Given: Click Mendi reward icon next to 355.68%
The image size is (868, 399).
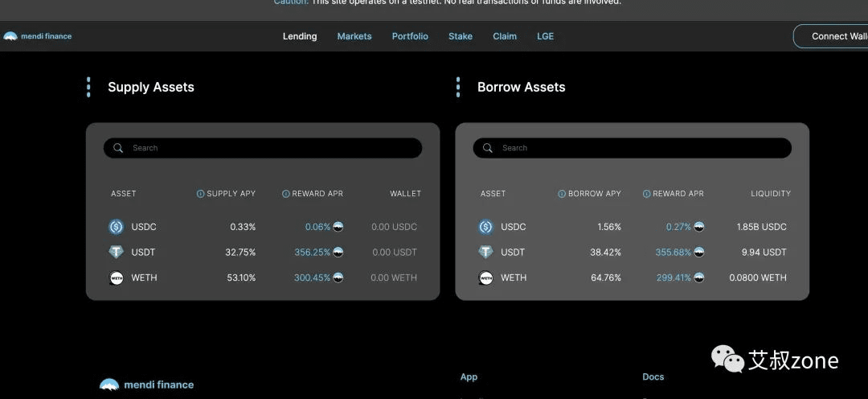Looking at the screenshot, I should (698, 252).
